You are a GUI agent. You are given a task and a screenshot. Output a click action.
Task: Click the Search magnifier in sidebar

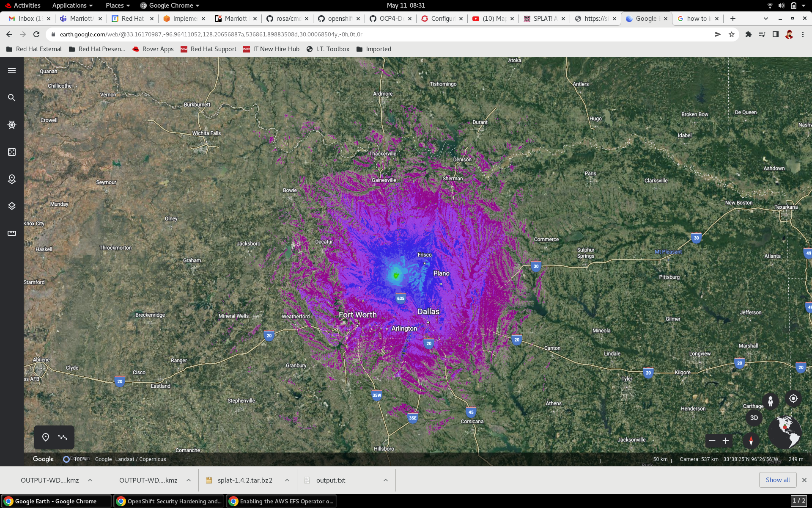pos(12,98)
